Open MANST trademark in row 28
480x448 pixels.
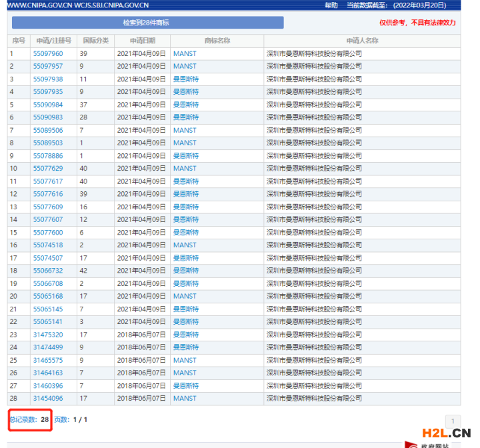(x=185, y=399)
